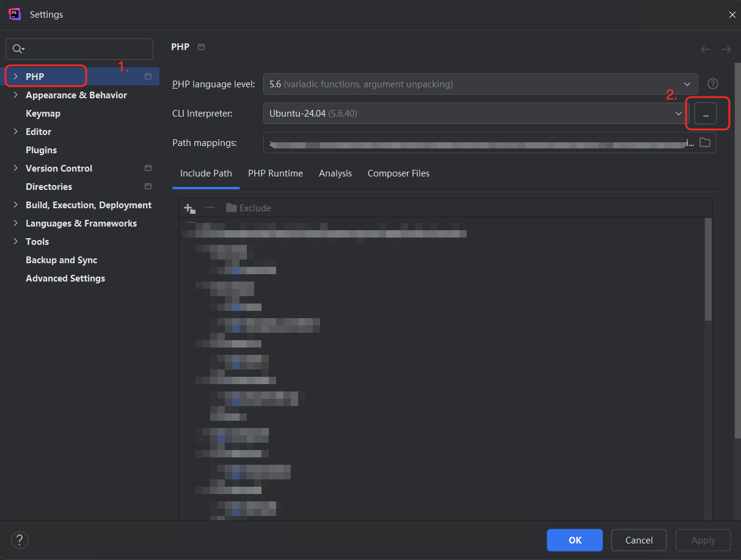741x560 pixels.
Task: Expand the Appearance & Behavior node
Action: click(x=15, y=95)
